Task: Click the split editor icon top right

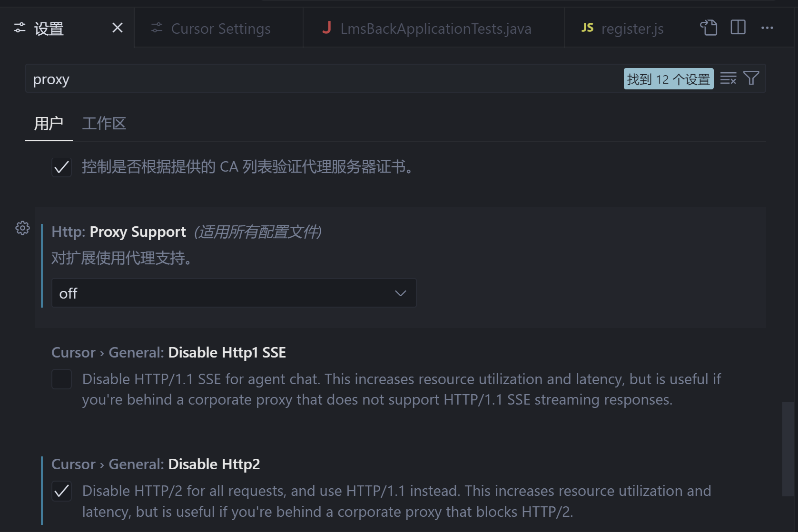Action: tap(737, 28)
